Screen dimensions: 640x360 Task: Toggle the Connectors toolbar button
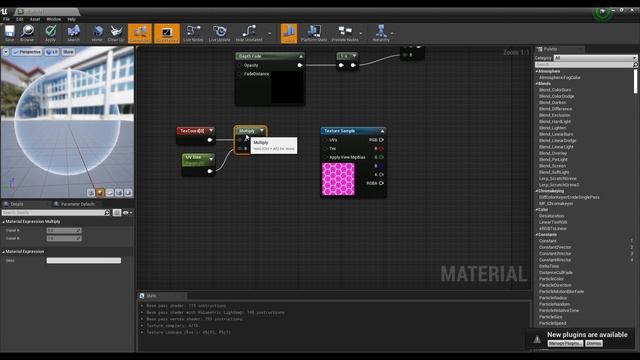click(140, 33)
